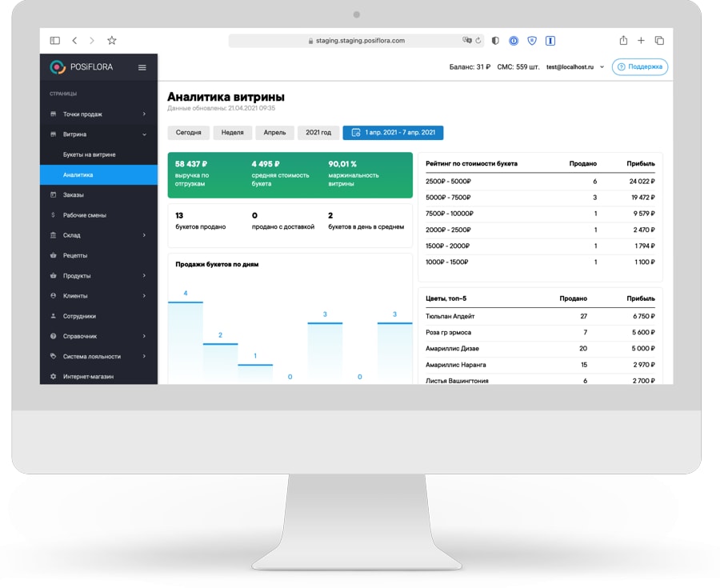Screen dimensions: 720x588
Task: Click the Сотрудники staff icon
Action: point(54,316)
